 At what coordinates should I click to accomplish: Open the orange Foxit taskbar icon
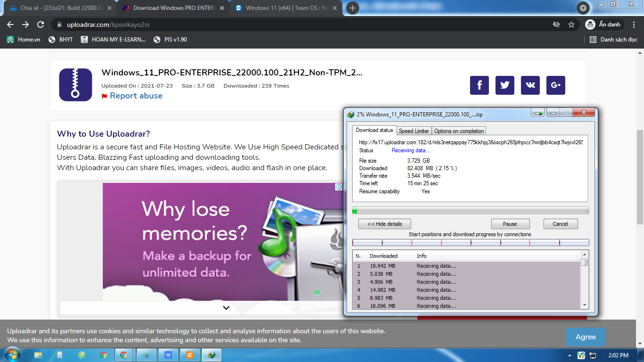point(190,355)
